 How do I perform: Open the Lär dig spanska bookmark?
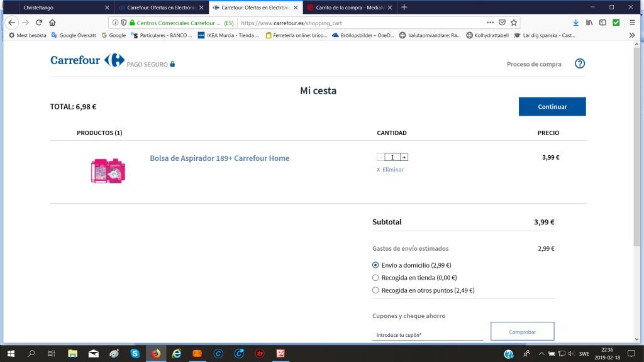coord(545,35)
